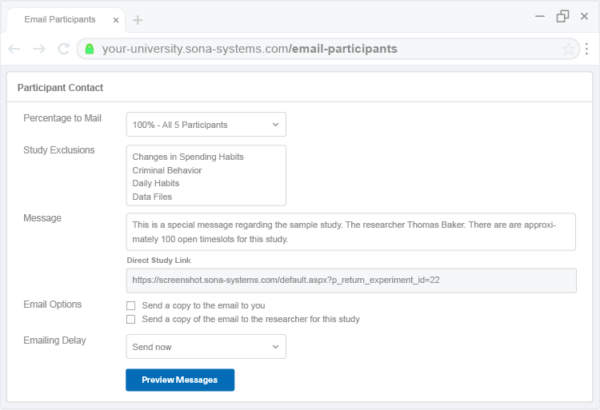Image resolution: width=600 pixels, height=410 pixels.
Task: Click inside the Message text box
Action: click(x=350, y=234)
